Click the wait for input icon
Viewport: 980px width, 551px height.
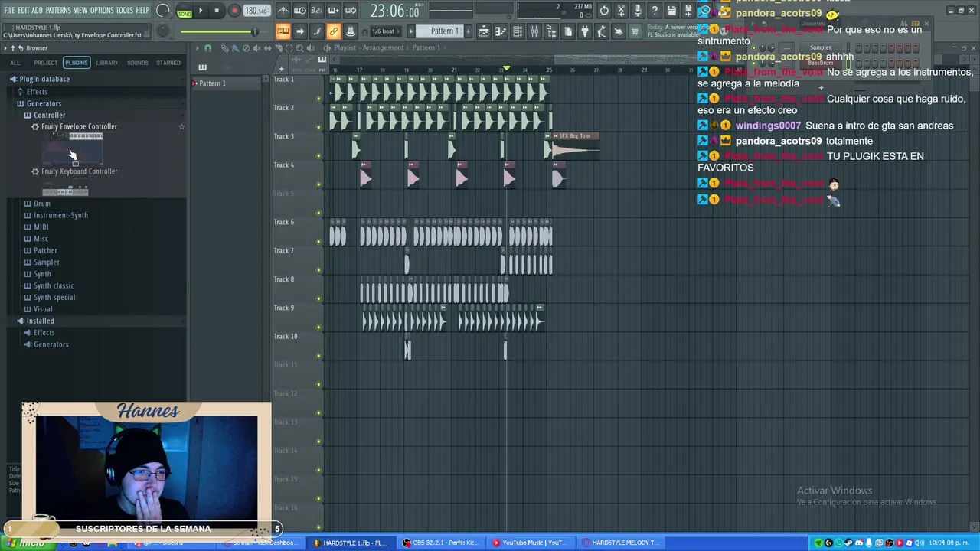click(300, 11)
